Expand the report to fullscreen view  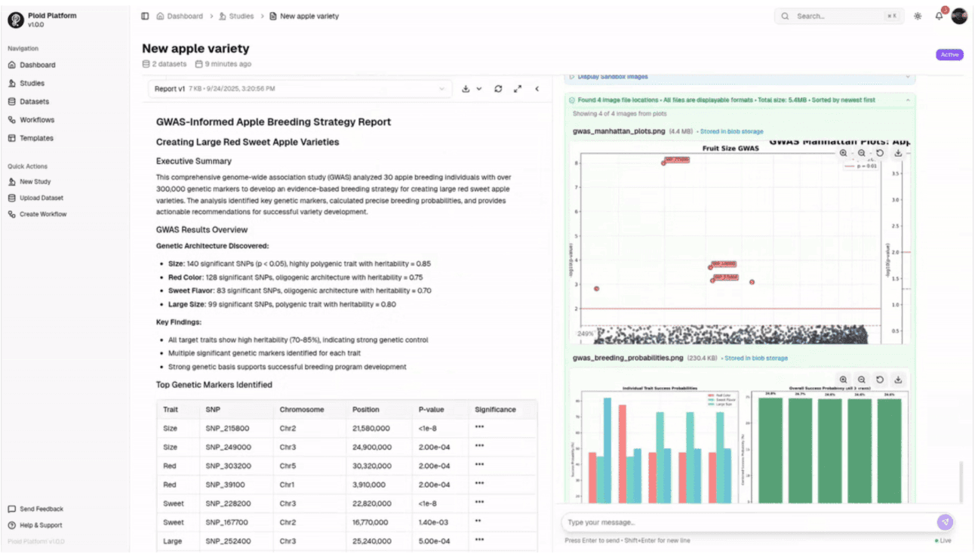click(x=517, y=88)
